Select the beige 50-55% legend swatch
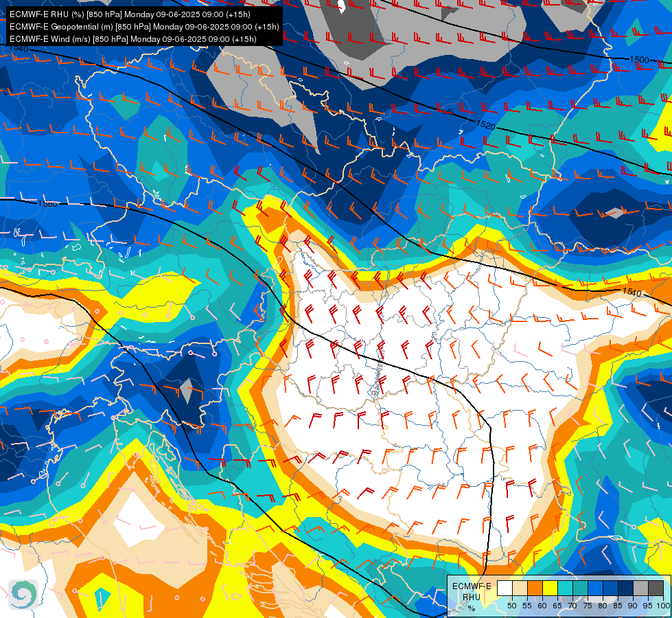Screen dimensions: 672x618 point(520,588)
